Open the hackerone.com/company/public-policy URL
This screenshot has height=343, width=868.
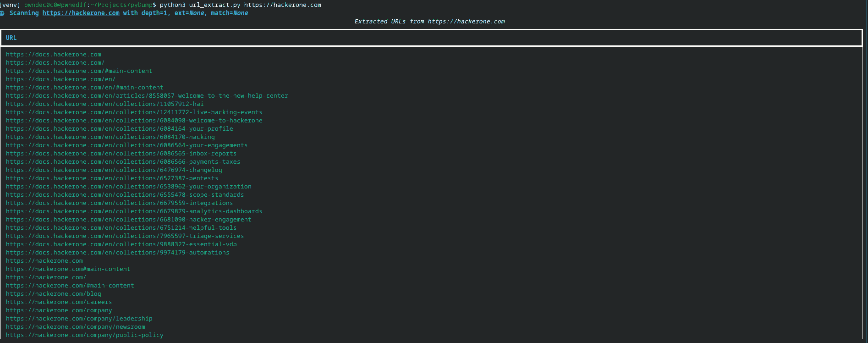click(x=85, y=335)
